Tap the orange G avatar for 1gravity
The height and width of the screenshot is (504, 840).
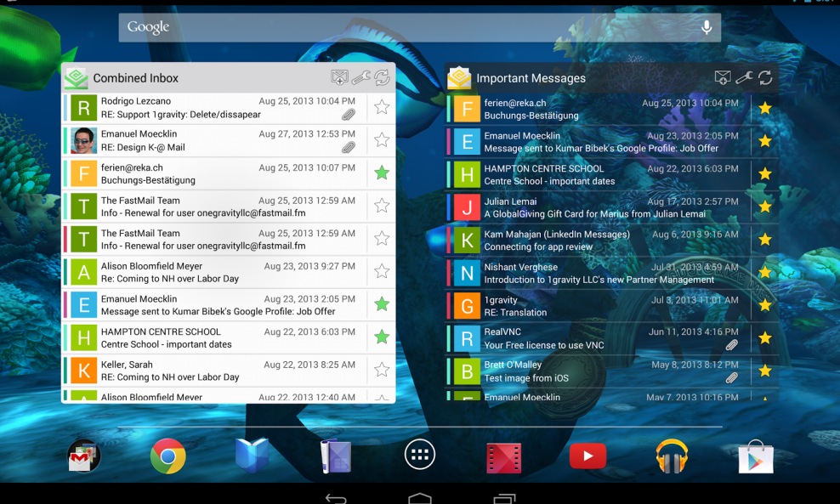[x=467, y=306]
